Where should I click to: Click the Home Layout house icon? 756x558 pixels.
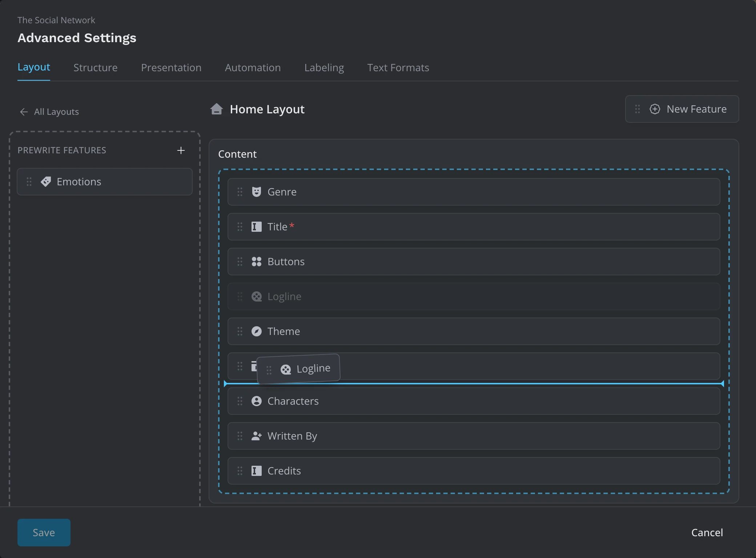point(217,109)
